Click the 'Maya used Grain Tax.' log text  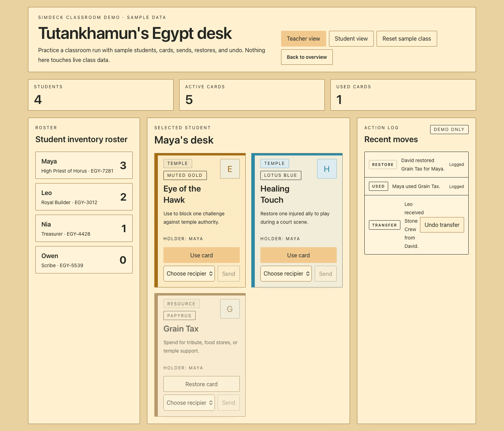point(416,186)
